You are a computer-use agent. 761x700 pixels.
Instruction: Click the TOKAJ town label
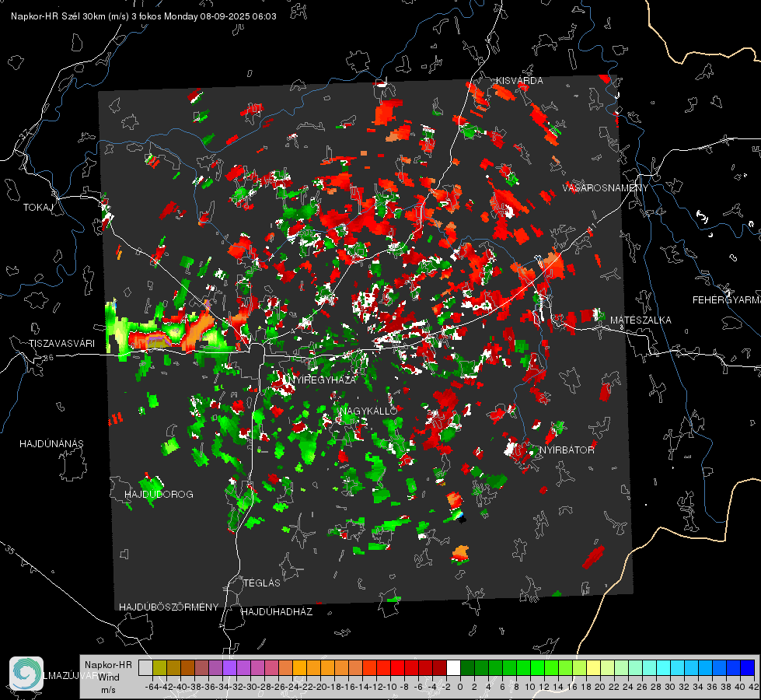[38, 208]
